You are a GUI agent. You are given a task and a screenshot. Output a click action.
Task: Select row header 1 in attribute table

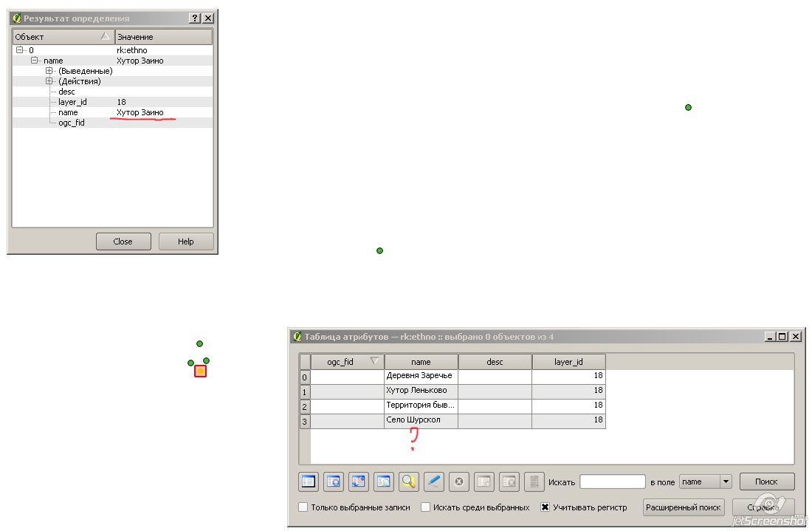point(304,391)
